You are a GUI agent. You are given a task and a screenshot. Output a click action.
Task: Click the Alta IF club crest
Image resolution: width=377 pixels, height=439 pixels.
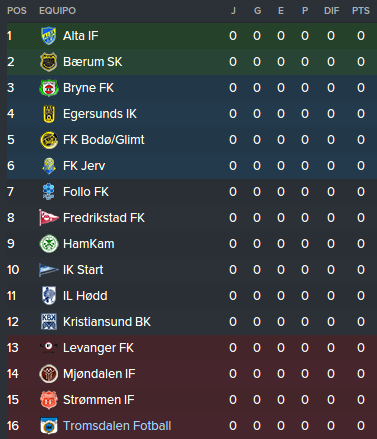tap(49, 36)
